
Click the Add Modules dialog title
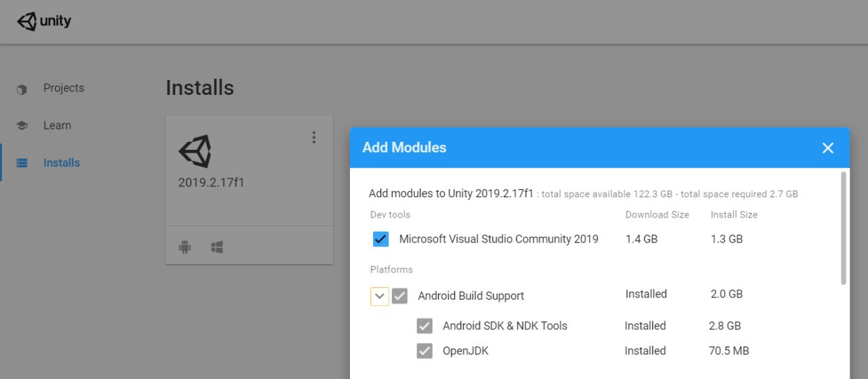pos(404,148)
